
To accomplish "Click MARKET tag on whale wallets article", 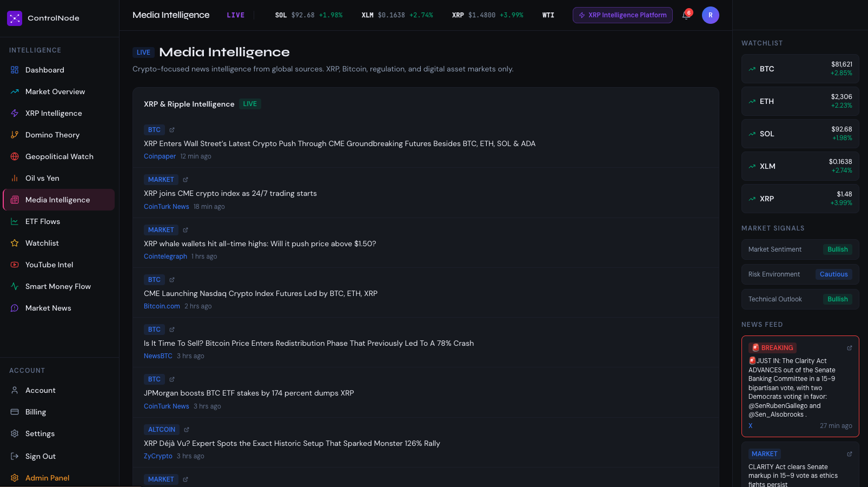I will tap(161, 230).
